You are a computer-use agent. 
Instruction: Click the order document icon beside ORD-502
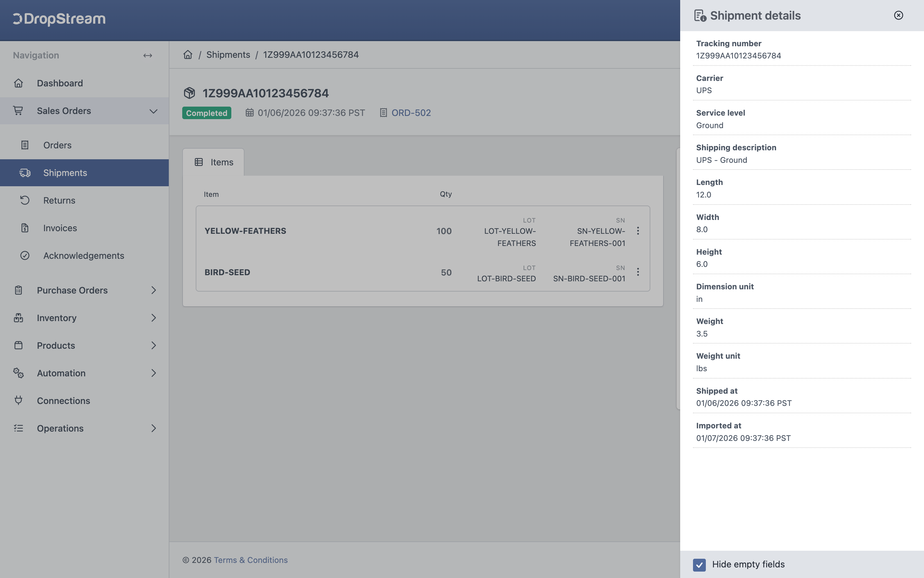(x=383, y=113)
